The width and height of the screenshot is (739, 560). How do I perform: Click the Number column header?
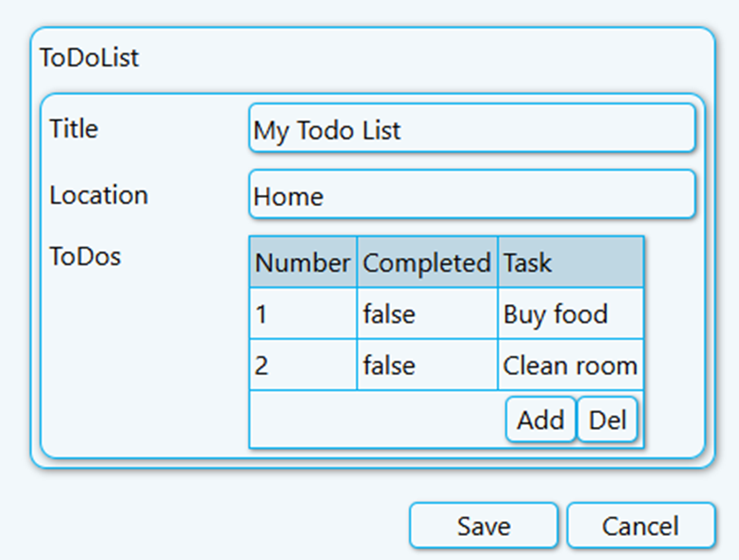coord(302,262)
